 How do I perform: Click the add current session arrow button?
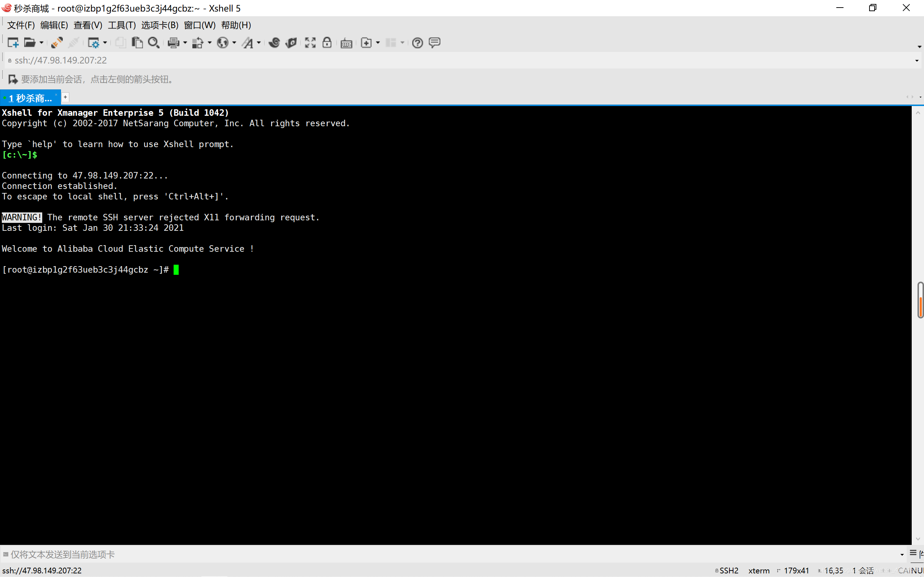(x=13, y=79)
